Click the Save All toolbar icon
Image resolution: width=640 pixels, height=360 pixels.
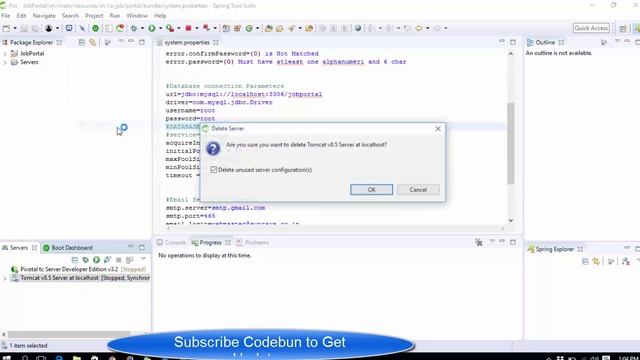36,28
